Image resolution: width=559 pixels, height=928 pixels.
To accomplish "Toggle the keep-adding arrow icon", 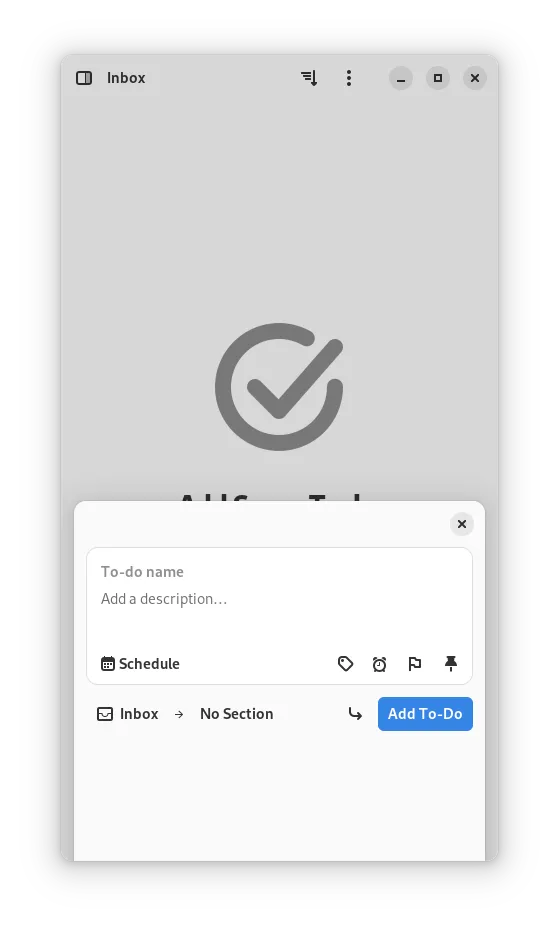I will pos(355,714).
